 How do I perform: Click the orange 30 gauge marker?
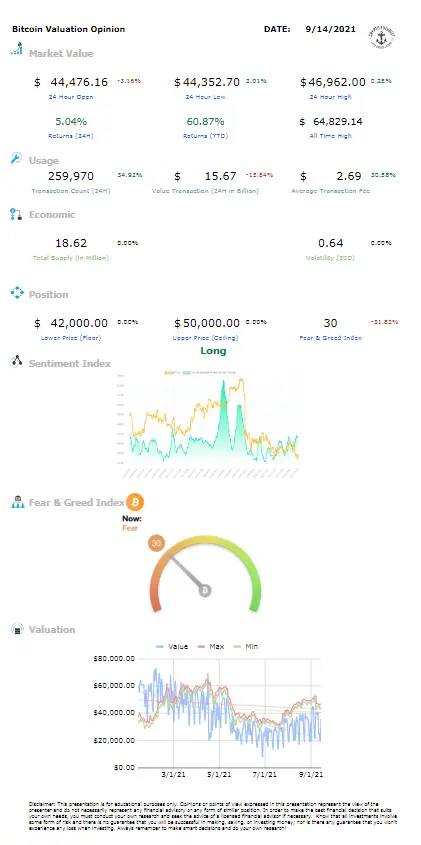[x=156, y=544]
